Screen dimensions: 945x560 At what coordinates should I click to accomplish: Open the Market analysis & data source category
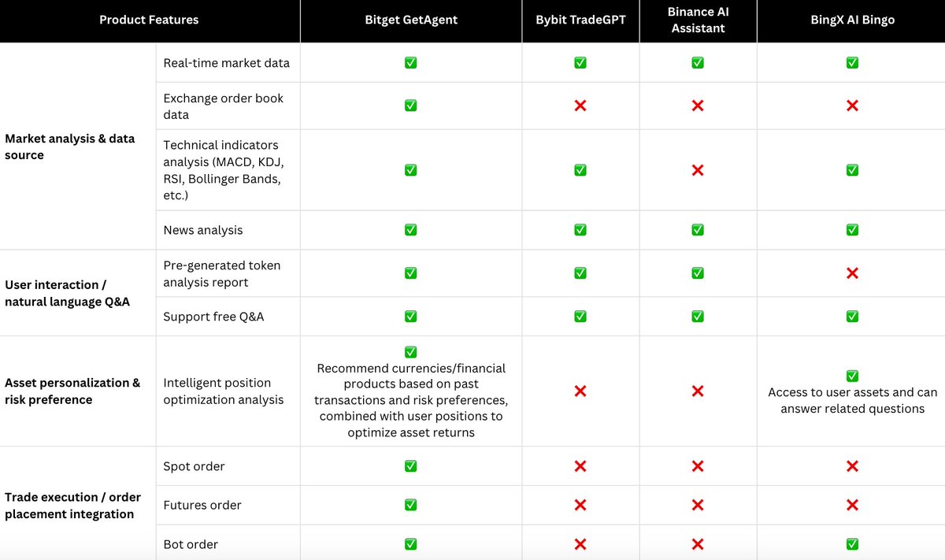coord(70,146)
